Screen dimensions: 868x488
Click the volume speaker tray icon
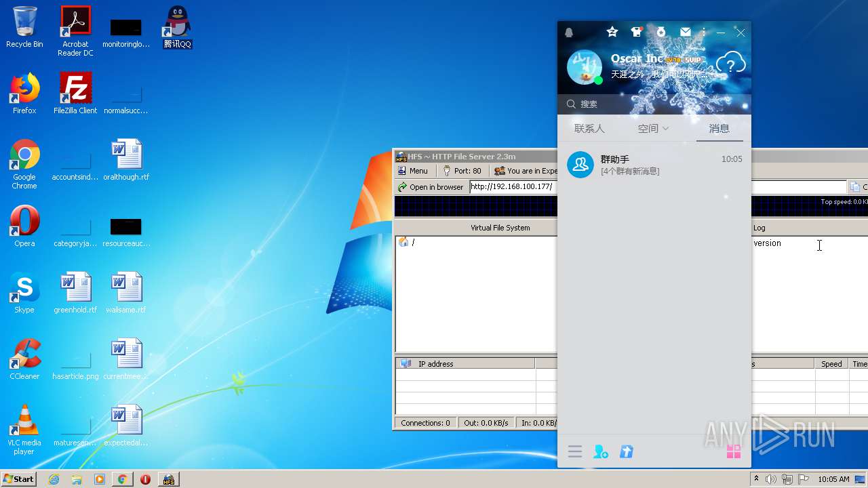coord(771,479)
